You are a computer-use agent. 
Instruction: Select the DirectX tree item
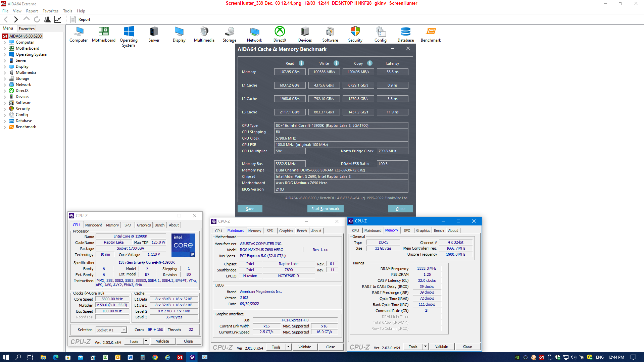coord(22,91)
